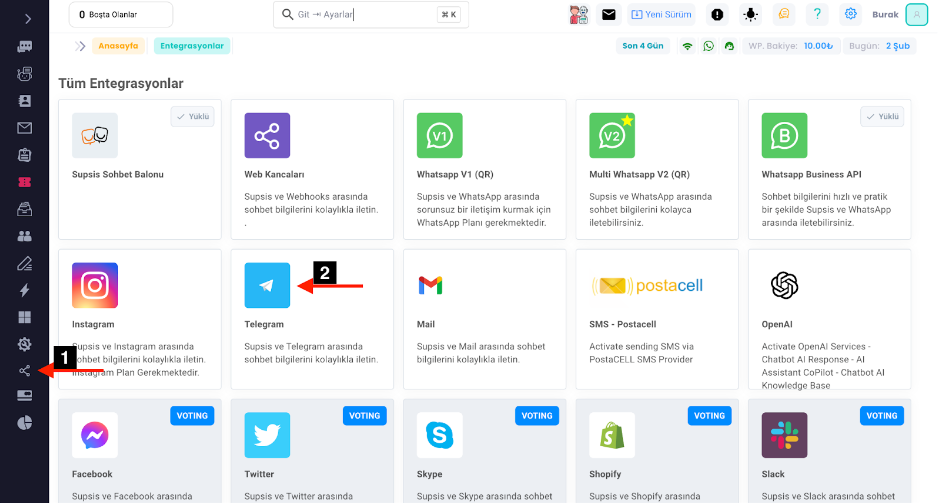
Task: Open the Burak profile avatar
Action: coord(916,14)
